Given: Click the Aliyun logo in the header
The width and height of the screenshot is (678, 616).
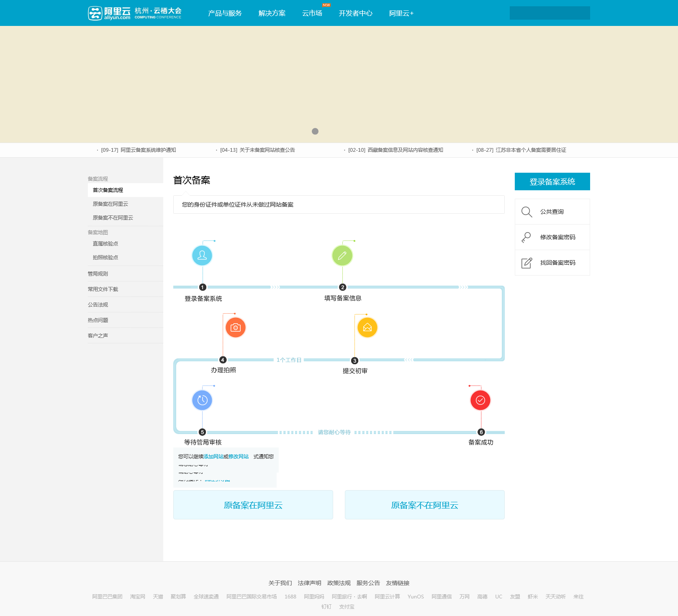Looking at the screenshot, I should pyautogui.click(x=109, y=13).
